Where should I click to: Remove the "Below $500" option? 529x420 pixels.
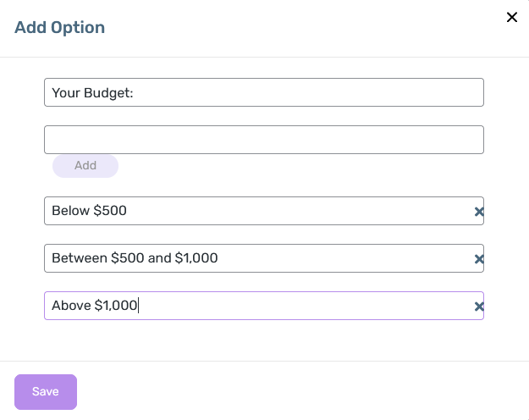coord(479,212)
